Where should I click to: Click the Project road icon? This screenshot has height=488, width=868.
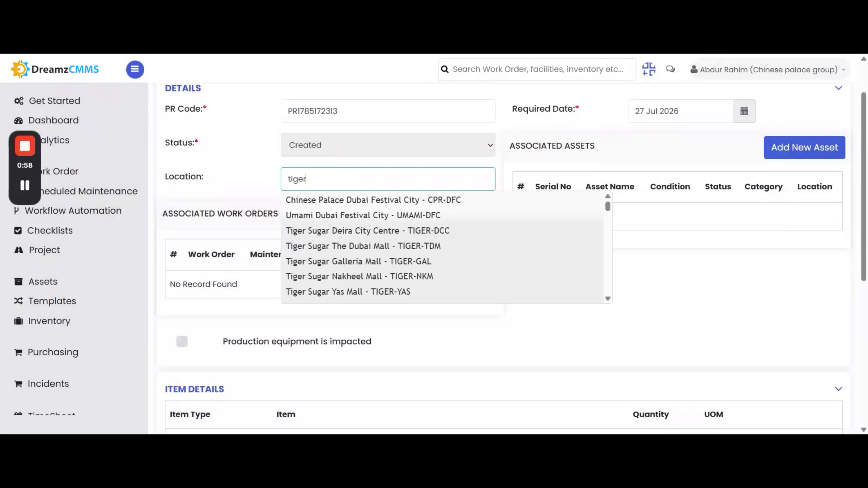(x=18, y=250)
